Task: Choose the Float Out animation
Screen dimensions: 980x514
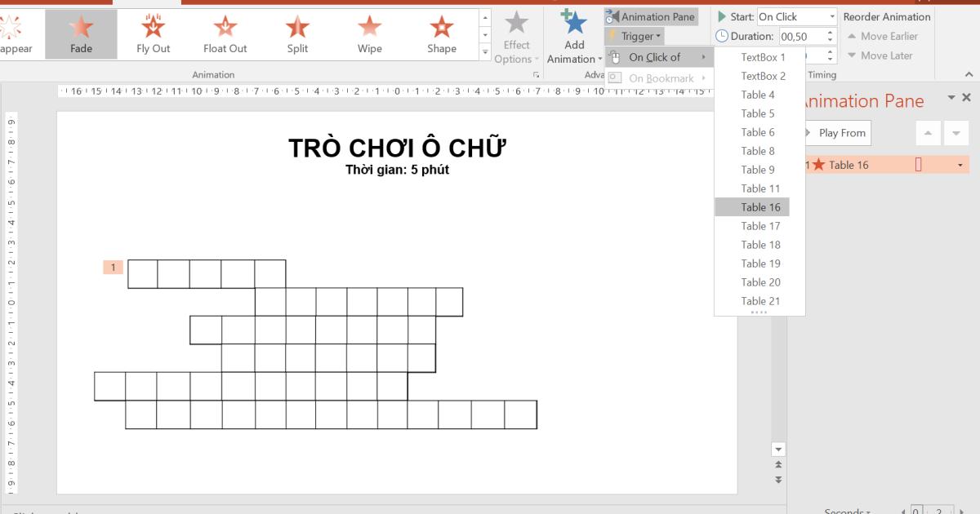Action: 225,33
